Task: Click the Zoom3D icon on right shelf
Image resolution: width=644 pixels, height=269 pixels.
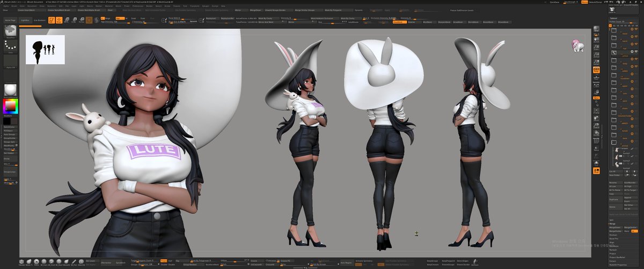Action: tap(596, 125)
